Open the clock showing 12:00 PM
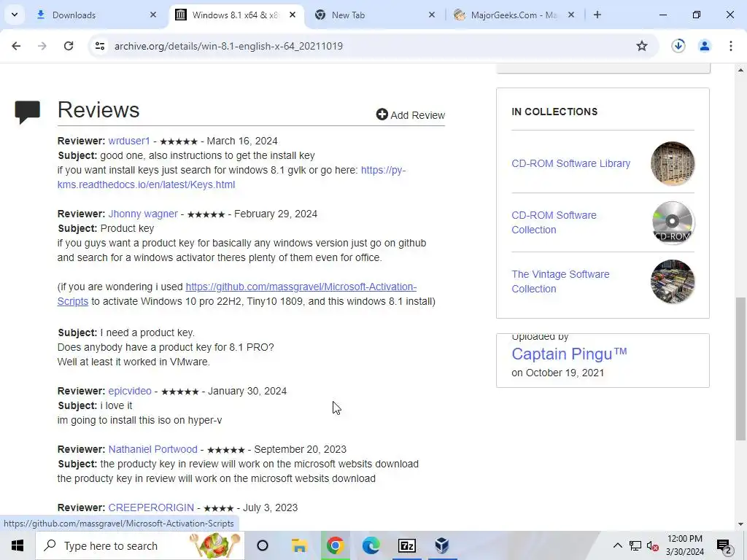Image resolution: width=747 pixels, height=560 pixels. [684, 545]
